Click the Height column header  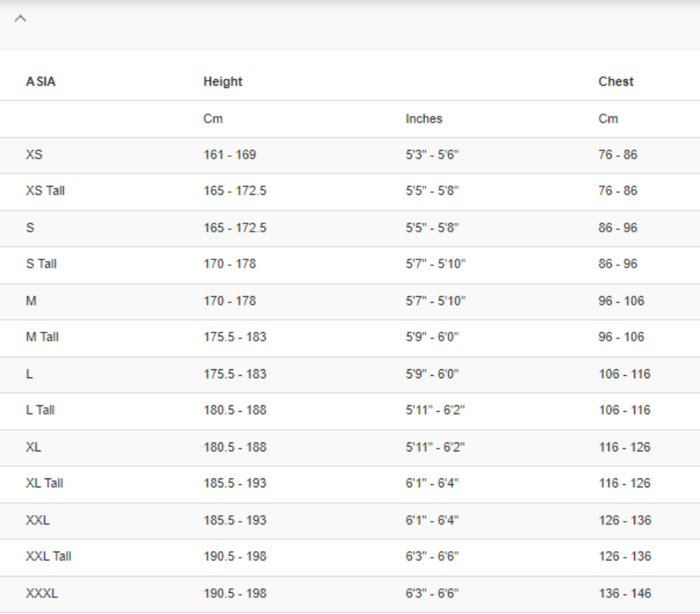pos(223,81)
